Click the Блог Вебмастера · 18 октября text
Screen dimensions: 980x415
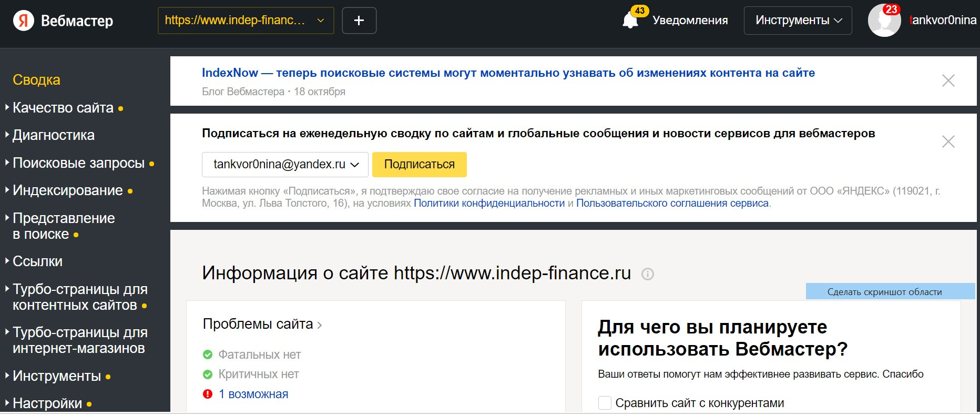[x=273, y=92]
